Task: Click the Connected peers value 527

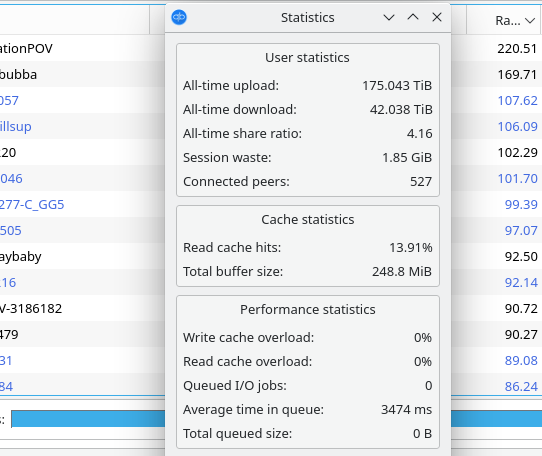Action: (421, 182)
